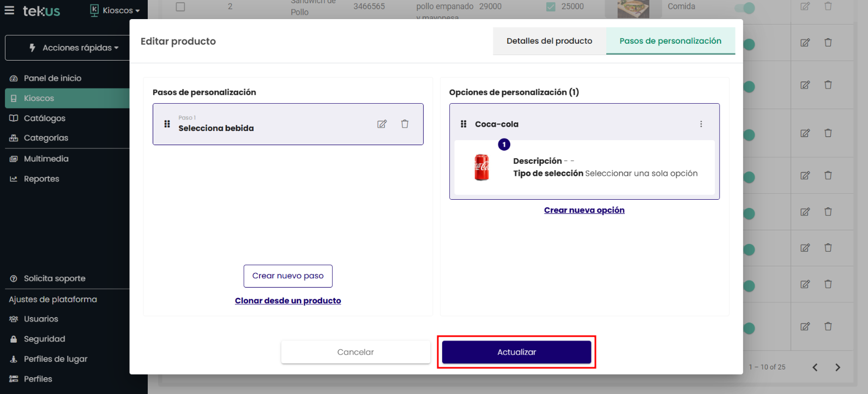The height and width of the screenshot is (394, 868).
Task: Select the Pasos de personalización tab
Action: [670, 41]
